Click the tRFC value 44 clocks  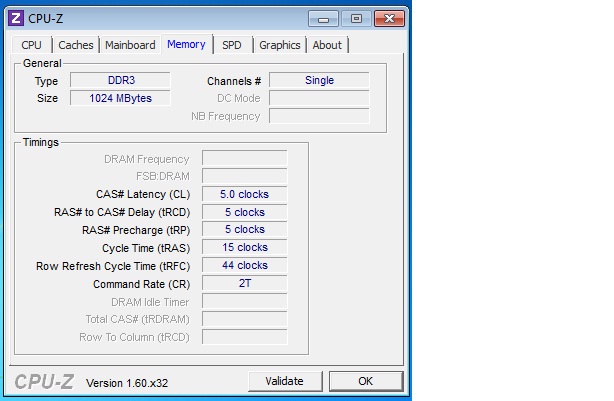click(245, 266)
